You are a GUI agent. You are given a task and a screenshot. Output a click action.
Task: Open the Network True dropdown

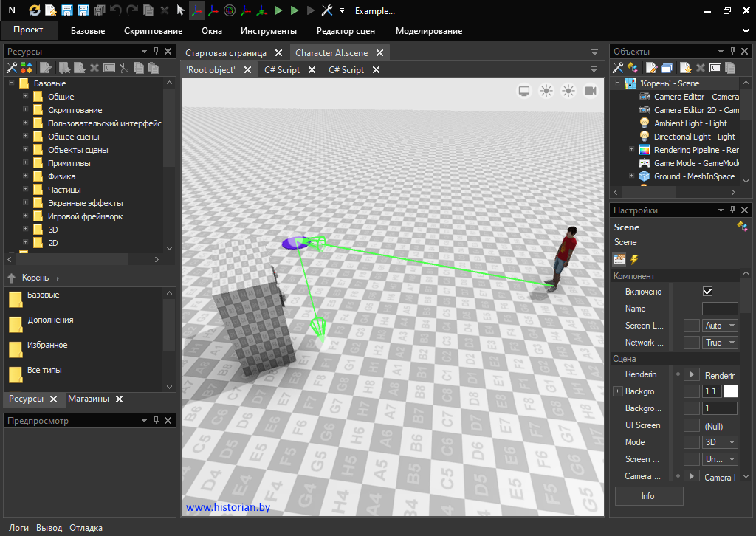(721, 343)
